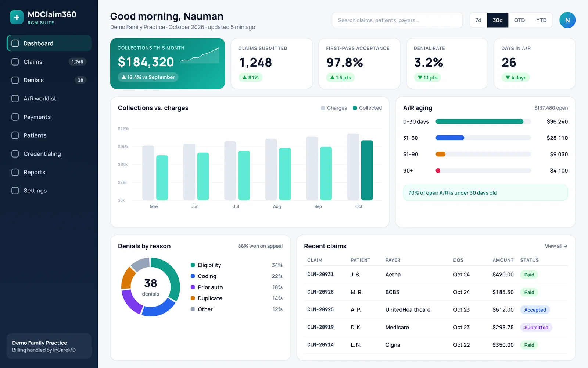
Task: Click the Settings sidebar icon
Action: coord(15,191)
